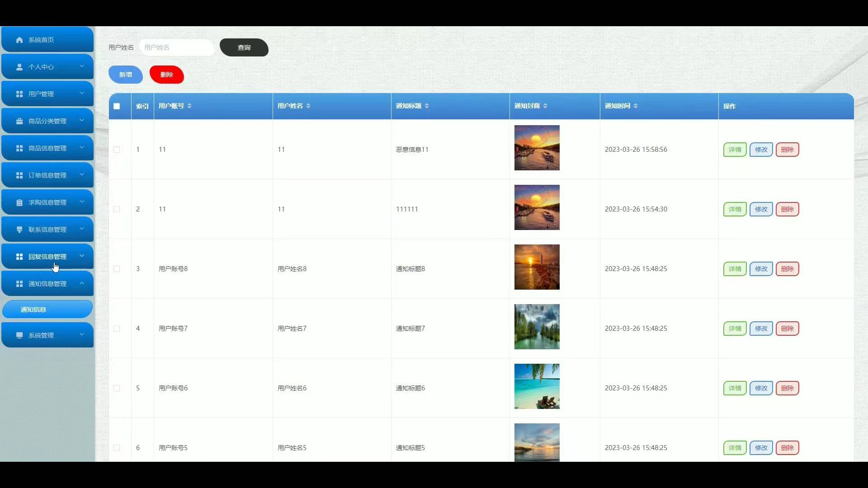Click 详情 button for row 3

735,269
